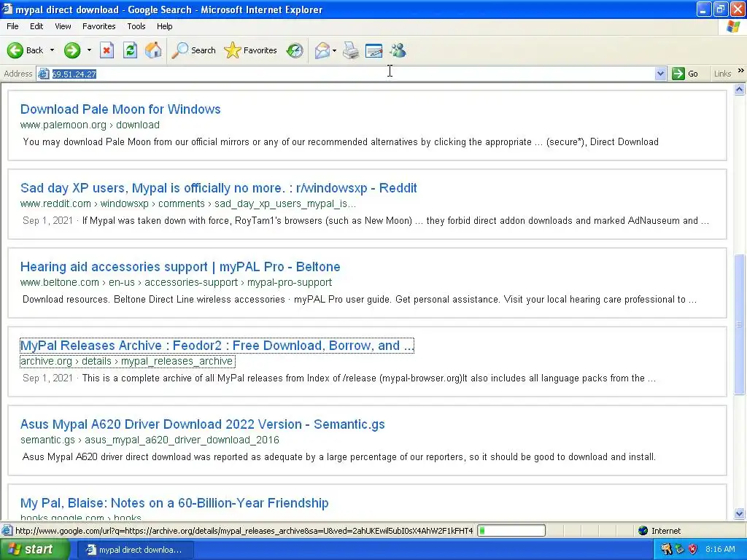
Task: Click the Internet zone globe icon
Action: tap(643, 531)
